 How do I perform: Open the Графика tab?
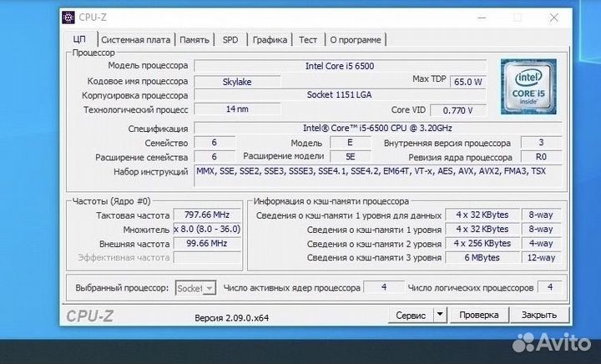(x=270, y=40)
